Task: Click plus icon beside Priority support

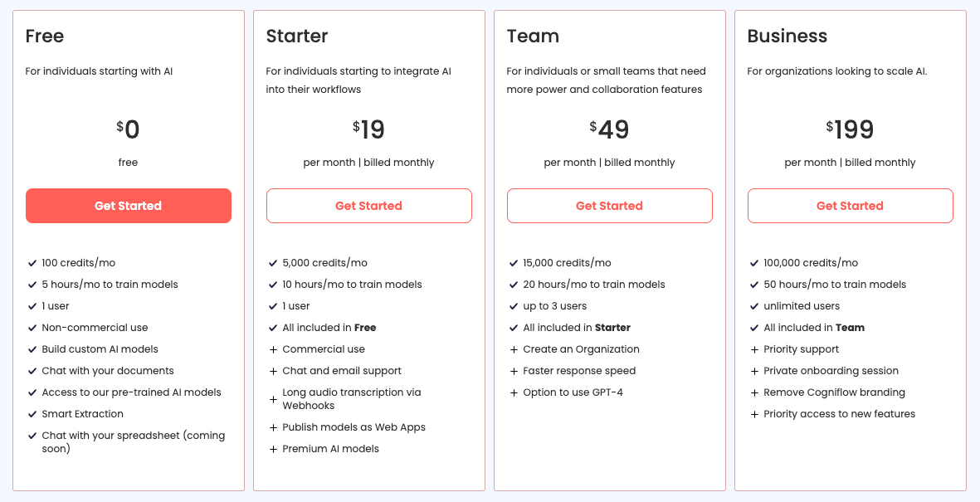Action: point(754,349)
